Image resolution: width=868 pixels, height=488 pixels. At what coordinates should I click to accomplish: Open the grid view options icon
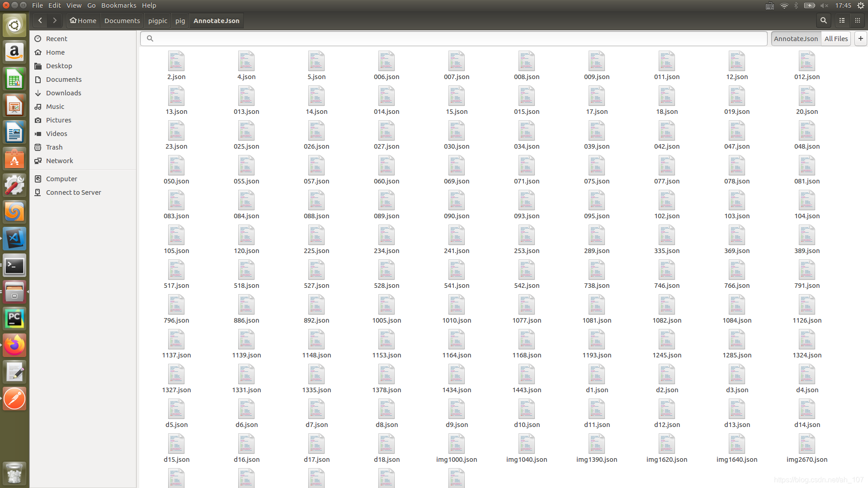coord(858,20)
